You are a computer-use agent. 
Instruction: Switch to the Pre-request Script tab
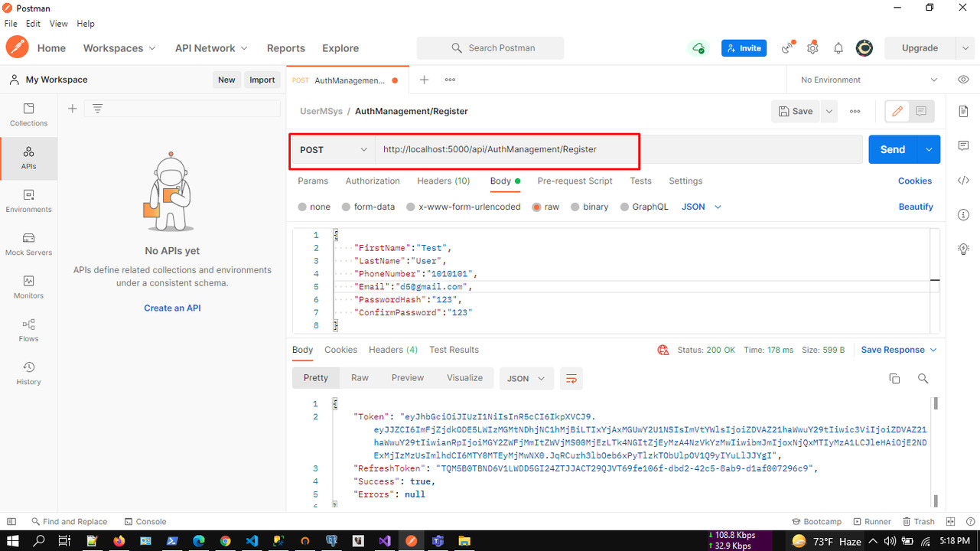coord(575,181)
